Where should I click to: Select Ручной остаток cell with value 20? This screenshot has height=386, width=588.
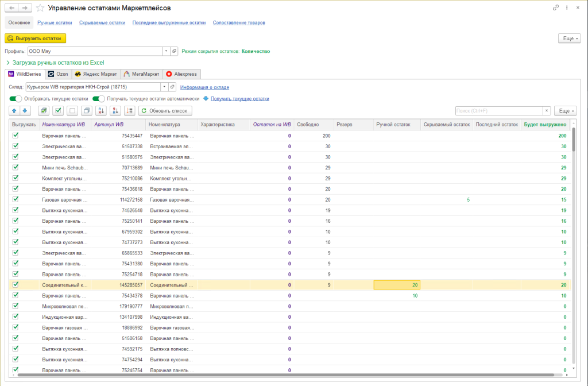click(x=397, y=285)
